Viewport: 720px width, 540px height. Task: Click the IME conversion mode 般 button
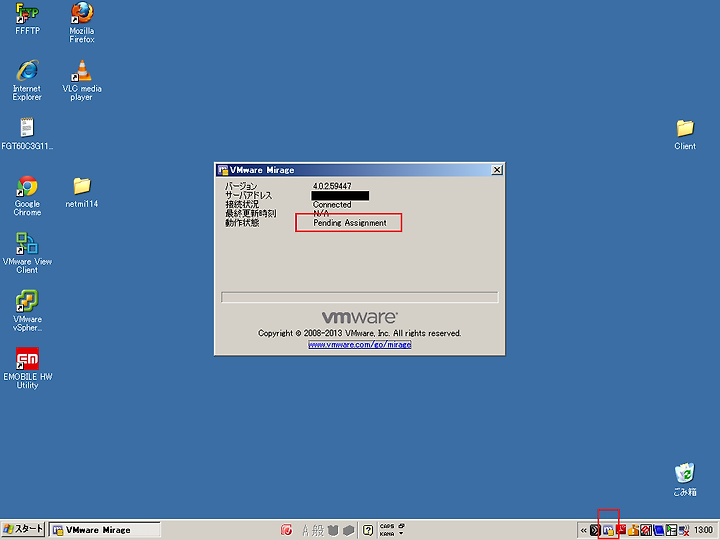point(318,530)
